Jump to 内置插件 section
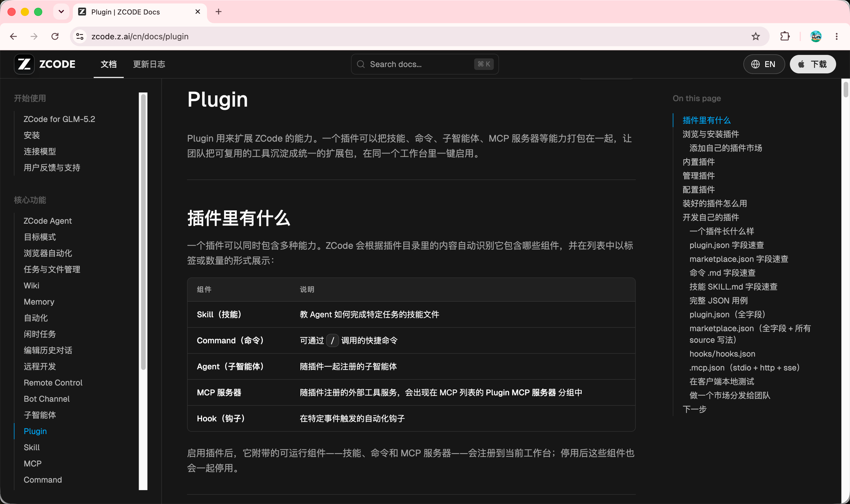Image resolution: width=850 pixels, height=504 pixels. pos(699,162)
